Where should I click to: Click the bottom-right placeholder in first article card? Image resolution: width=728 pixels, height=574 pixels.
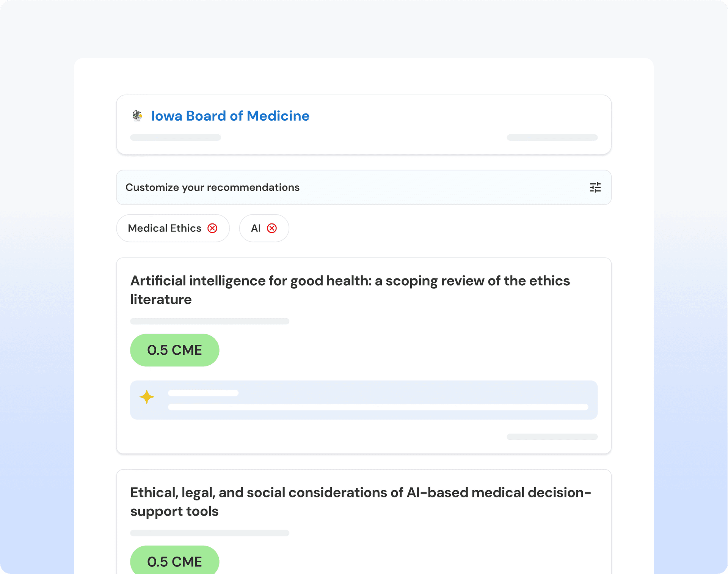[552, 437]
